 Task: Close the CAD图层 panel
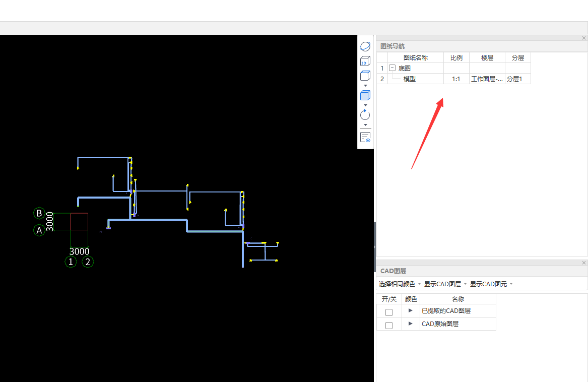(584, 263)
